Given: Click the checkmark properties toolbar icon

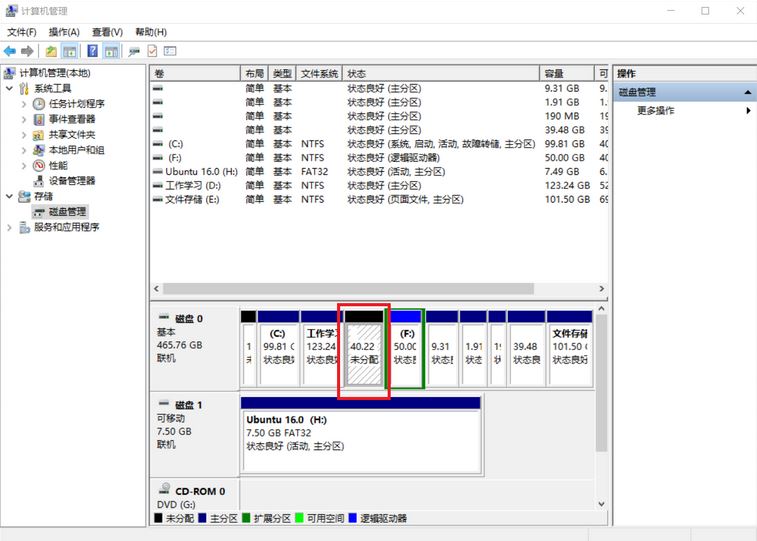Looking at the screenshot, I should pos(153,51).
